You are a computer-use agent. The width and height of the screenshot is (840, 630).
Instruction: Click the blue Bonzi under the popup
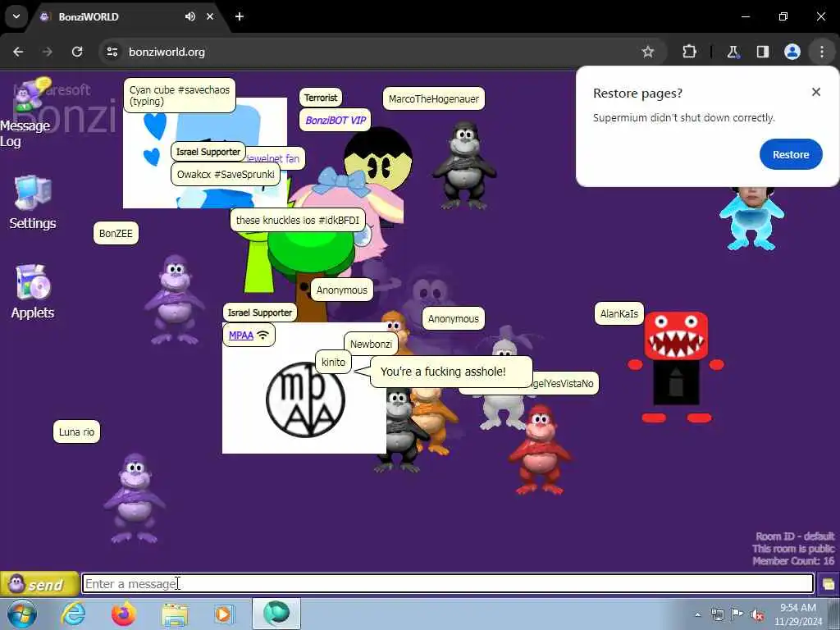(x=751, y=218)
